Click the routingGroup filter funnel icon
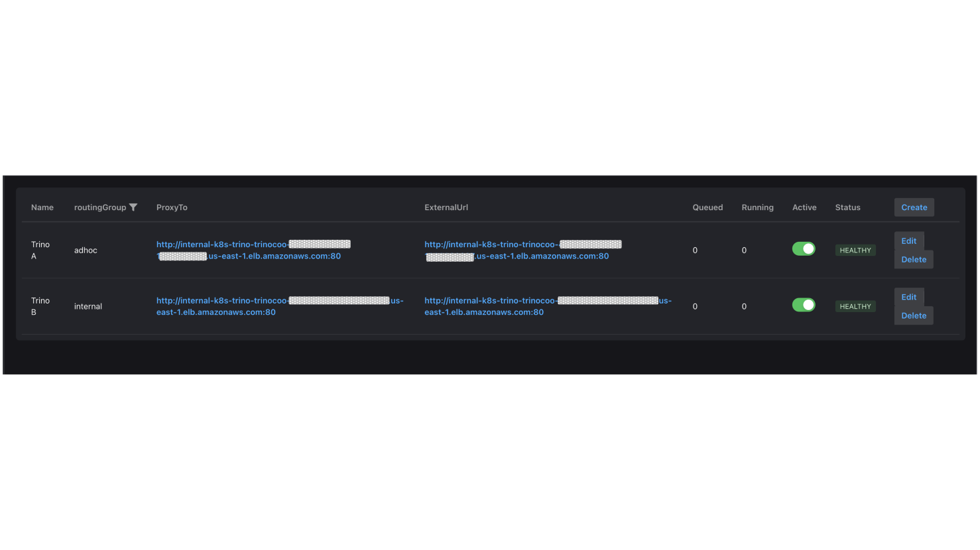The image size is (980, 550). [133, 207]
